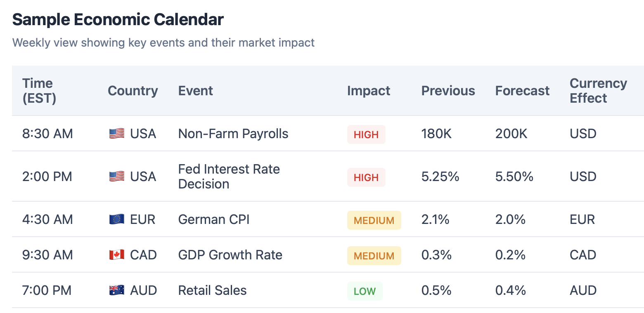Click the Sample Economic Calendar heading
The image size is (644, 313).
(118, 20)
